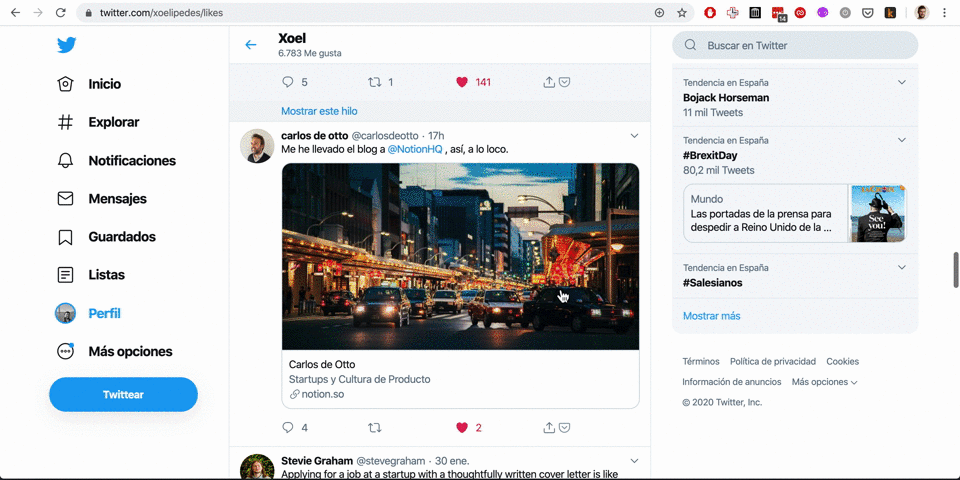Viewport: 960px width, 480px height.
Task: Open Listas from the sidebar
Action: [x=91, y=275]
